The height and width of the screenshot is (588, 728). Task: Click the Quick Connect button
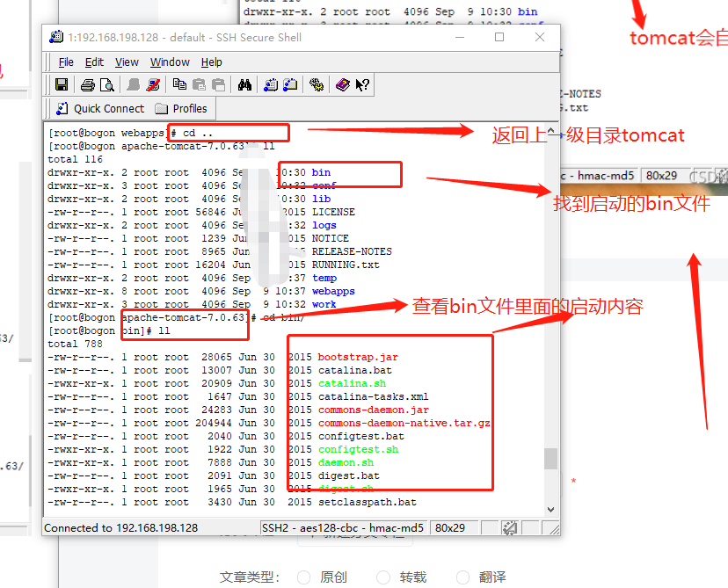(100, 109)
